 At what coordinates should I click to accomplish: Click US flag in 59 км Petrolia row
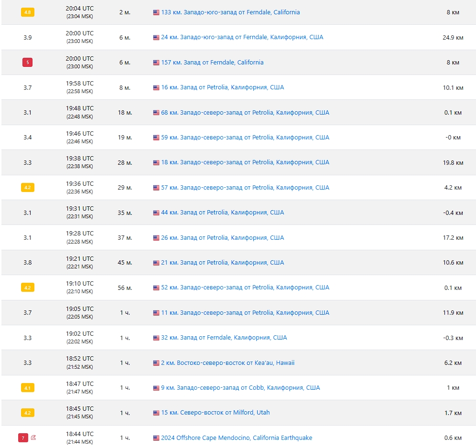point(156,138)
